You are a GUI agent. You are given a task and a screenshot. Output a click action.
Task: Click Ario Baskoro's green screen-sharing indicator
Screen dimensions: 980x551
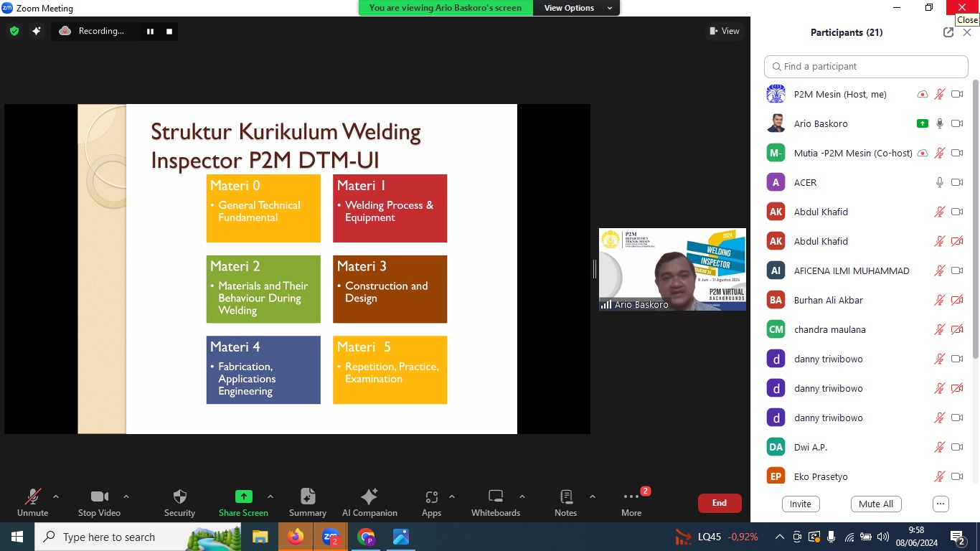[923, 123]
